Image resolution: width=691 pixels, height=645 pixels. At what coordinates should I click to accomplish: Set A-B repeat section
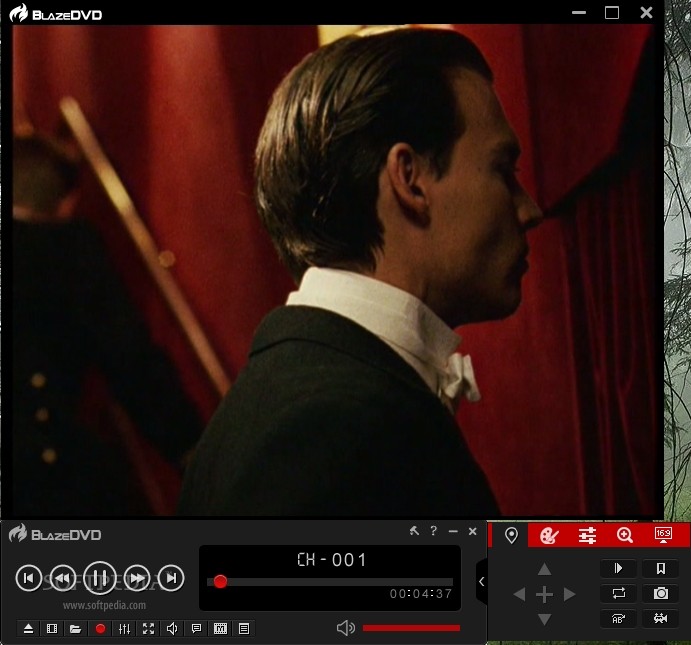click(619, 618)
